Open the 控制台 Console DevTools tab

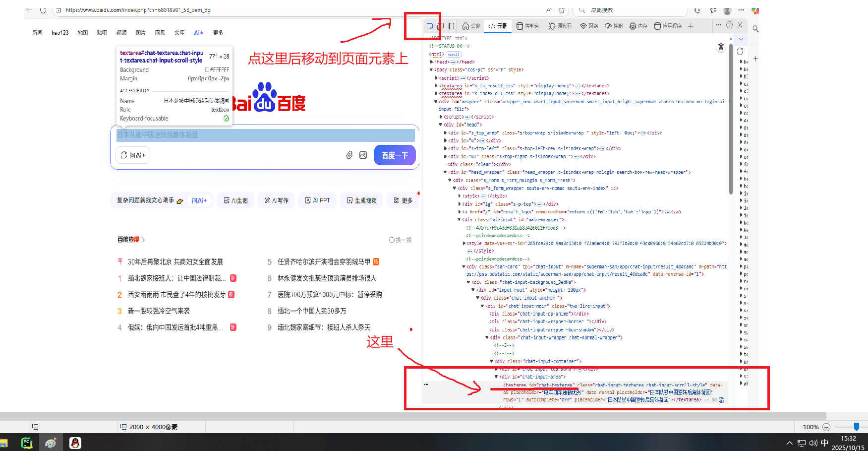pos(528,26)
